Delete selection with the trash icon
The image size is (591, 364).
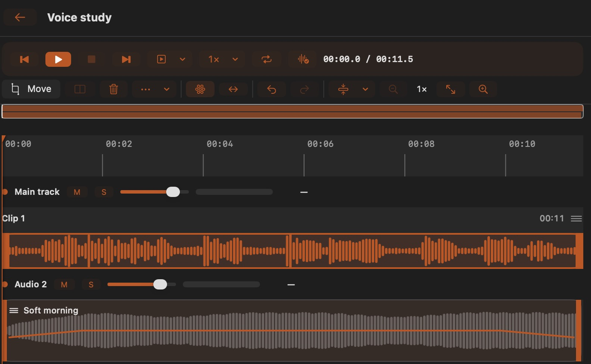113,89
